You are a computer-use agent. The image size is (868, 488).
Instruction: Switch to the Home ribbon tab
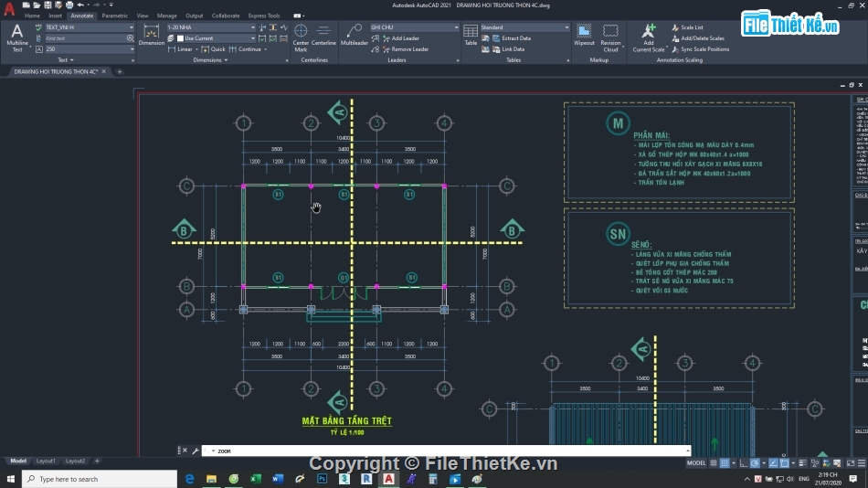point(32,16)
